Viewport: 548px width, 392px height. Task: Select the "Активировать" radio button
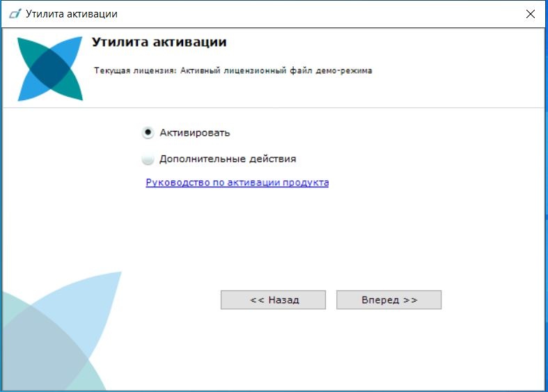click(x=148, y=132)
